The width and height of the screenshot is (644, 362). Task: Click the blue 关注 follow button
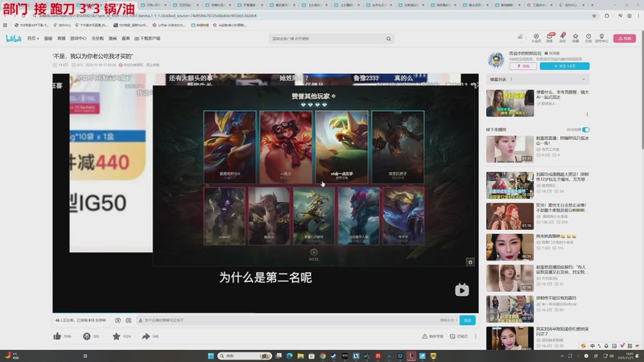(x=564, y=66)
